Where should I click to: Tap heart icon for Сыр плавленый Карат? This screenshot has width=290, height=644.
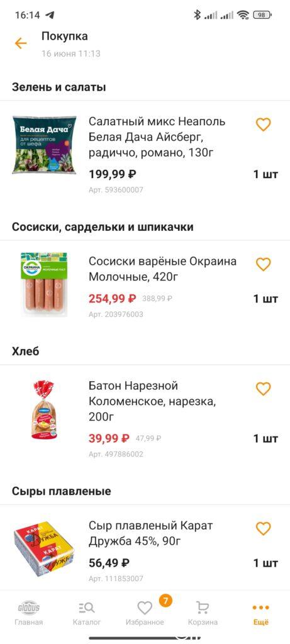pyautogui.click(x=264, y=528)
